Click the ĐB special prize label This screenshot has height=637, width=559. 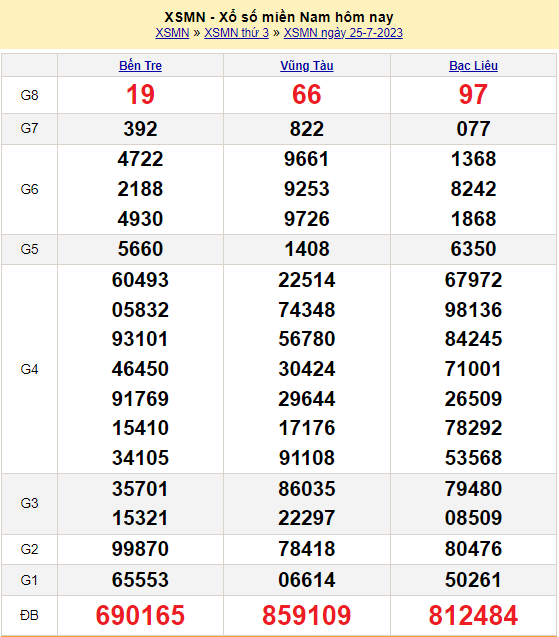coord(29,615)
